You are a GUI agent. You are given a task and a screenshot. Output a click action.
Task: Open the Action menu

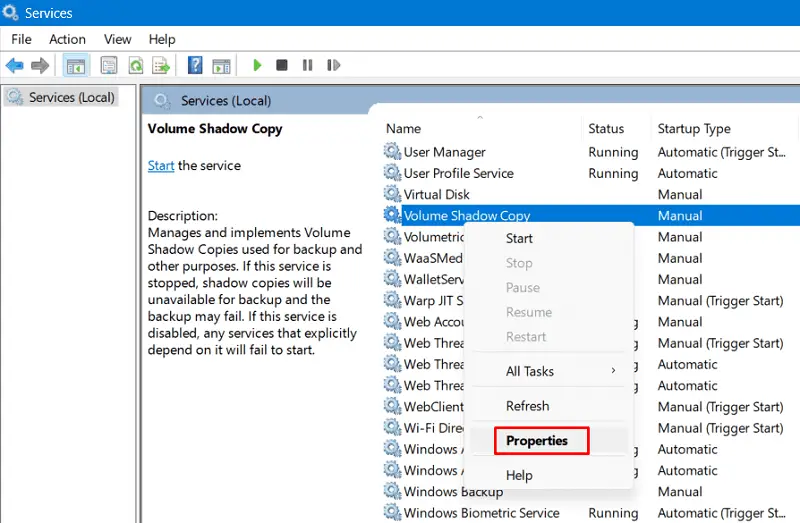coord(67,39)
